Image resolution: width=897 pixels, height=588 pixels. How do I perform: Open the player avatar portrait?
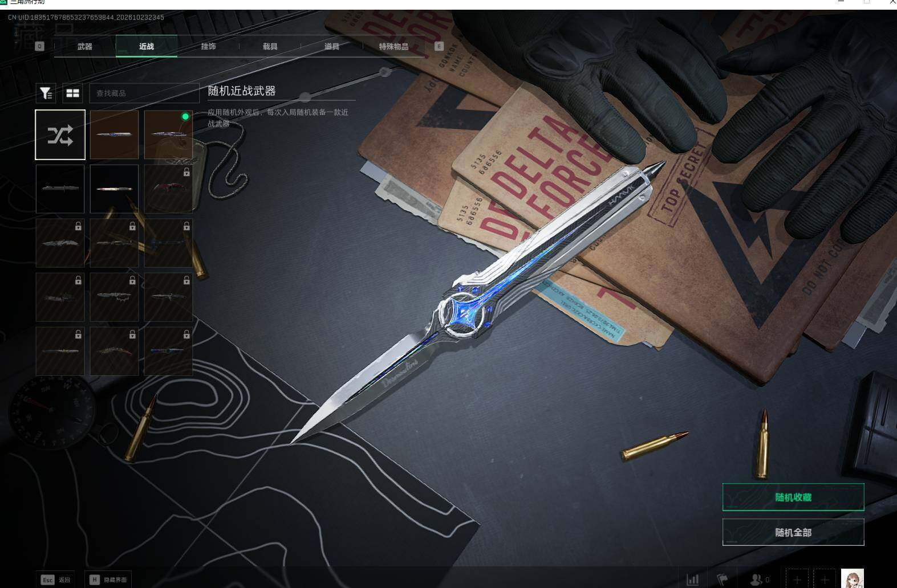[x=853, y=578]
